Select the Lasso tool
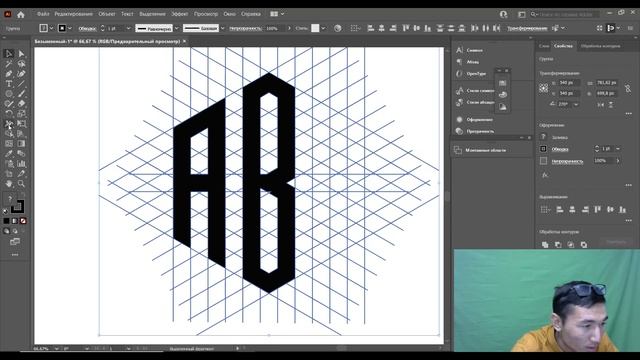This screenshot has height=360, width=640. pyautogui.click(x=21, y=64)
